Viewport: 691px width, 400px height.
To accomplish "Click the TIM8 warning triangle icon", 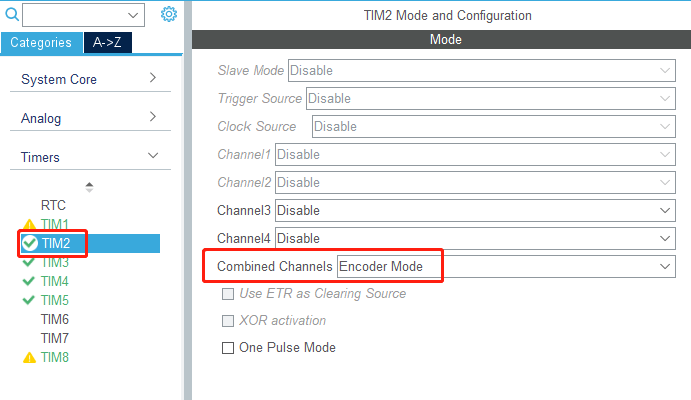I will tap(29, 357).
